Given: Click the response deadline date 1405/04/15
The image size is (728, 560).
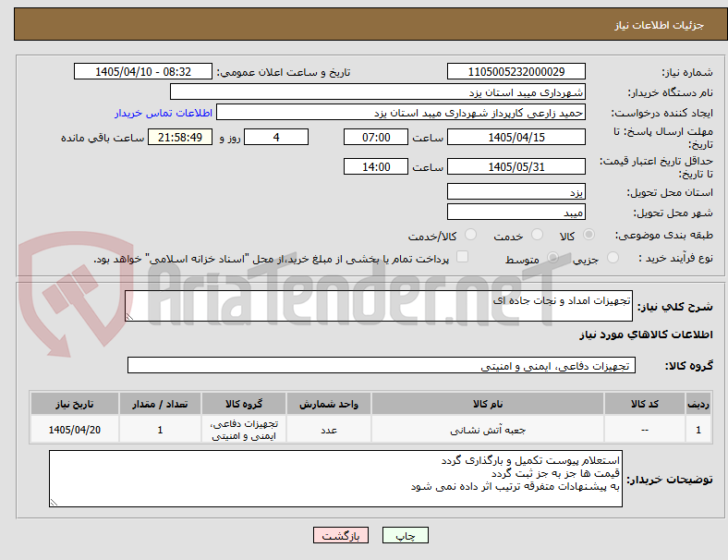Looking at the screenshot, I should pos(516,137).
